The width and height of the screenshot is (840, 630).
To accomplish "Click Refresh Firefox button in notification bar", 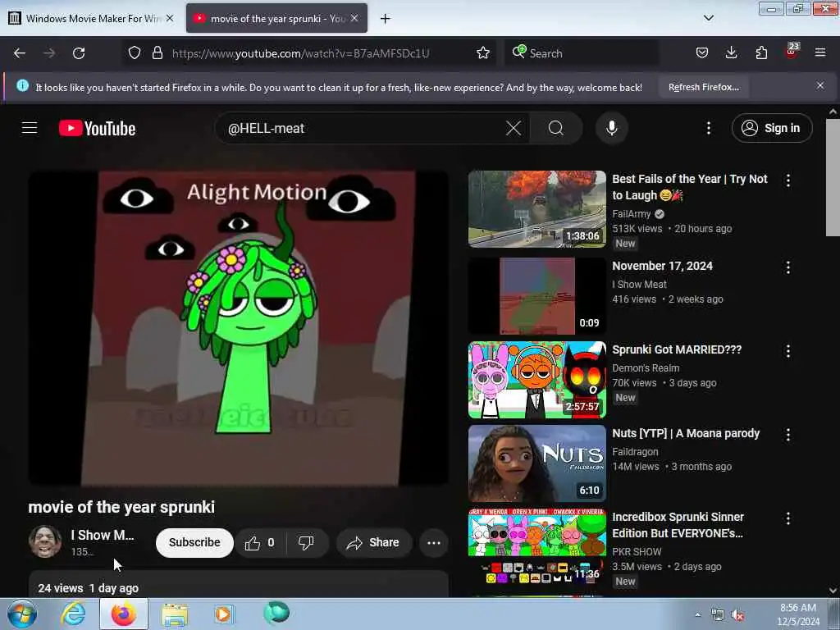I will [x=703, y=87].
